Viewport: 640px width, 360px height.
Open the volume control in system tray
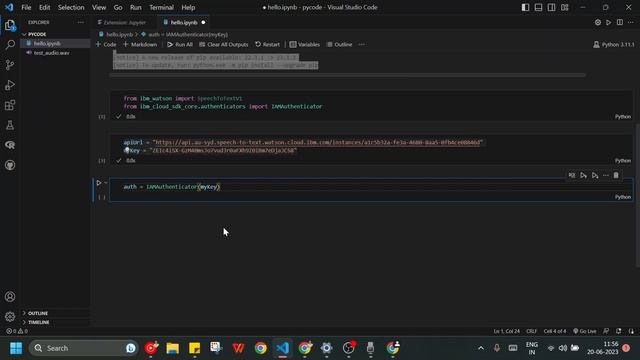coord(563,348)
